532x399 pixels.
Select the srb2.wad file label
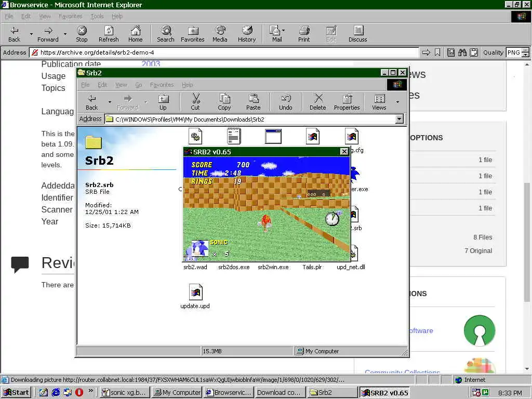(x=195, y=267)
